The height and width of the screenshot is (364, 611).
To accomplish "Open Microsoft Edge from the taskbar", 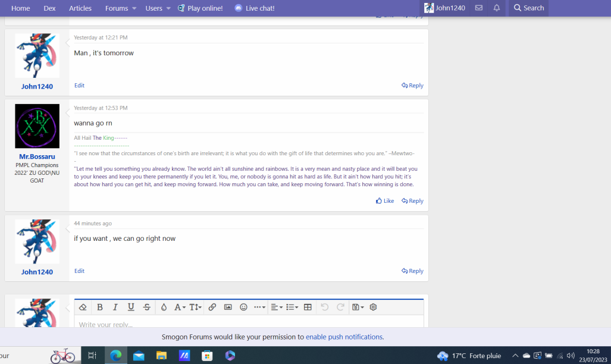I will tap(115, 356).
